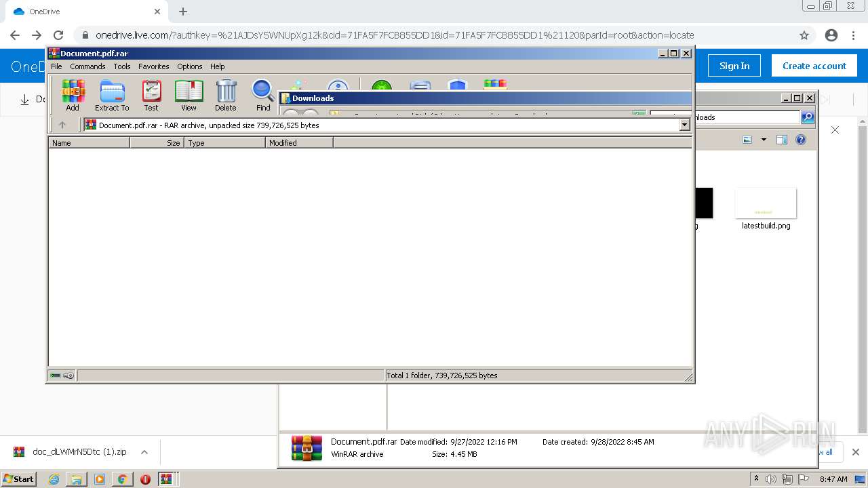Sort by Size column header

point(157,143)
